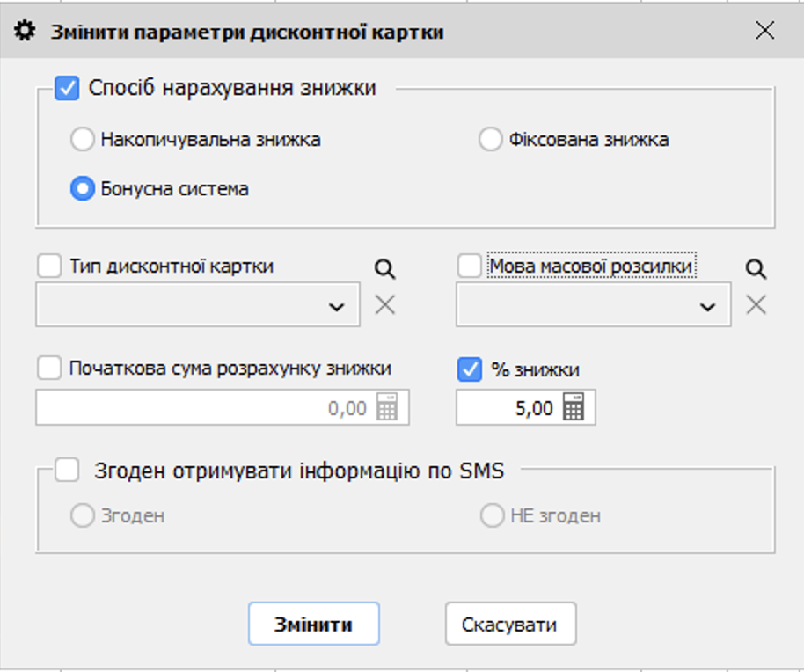The height and width of the screenshot is (672, 804).
Task: Clear the Тип дисконтної картки selection
Action: [385, 305]
